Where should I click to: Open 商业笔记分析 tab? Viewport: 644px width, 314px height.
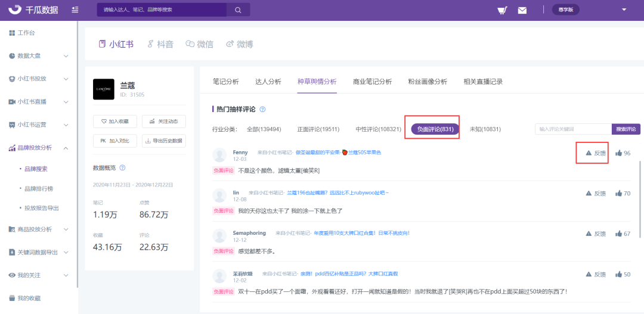[373, 81]
